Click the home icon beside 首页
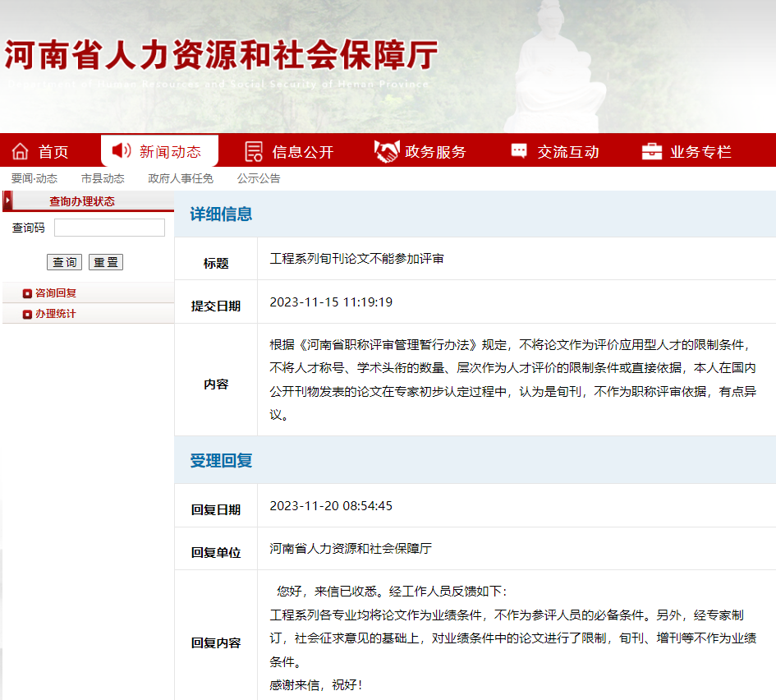The image size is (776, 700). (21, 150)
